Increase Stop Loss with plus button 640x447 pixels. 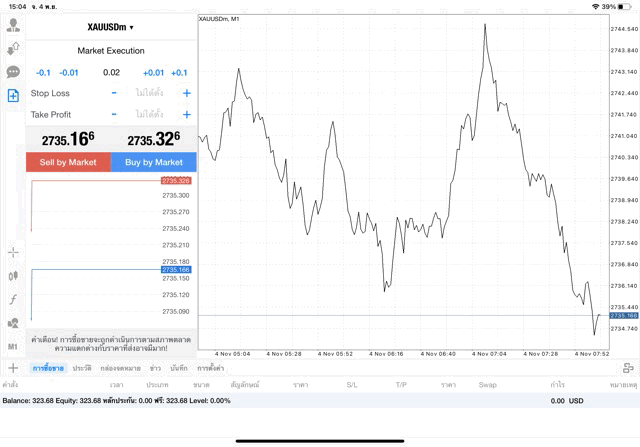(186, 93)
